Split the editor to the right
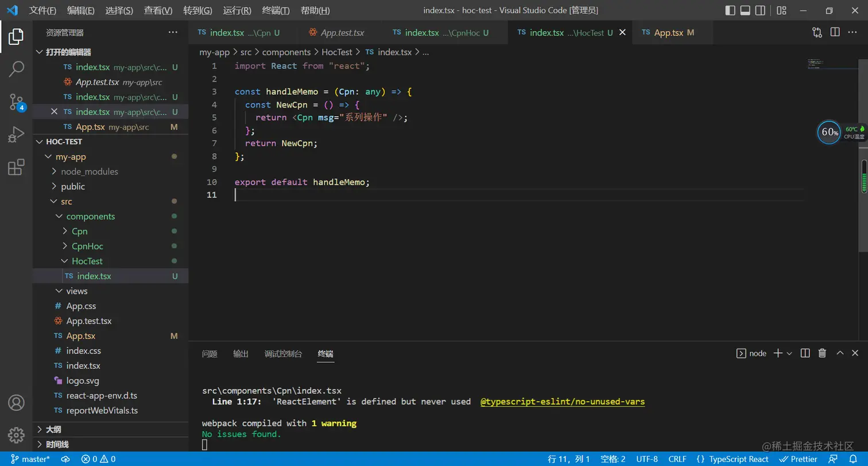The height and width of the screenshot is (466, 868). coord(835,33)
